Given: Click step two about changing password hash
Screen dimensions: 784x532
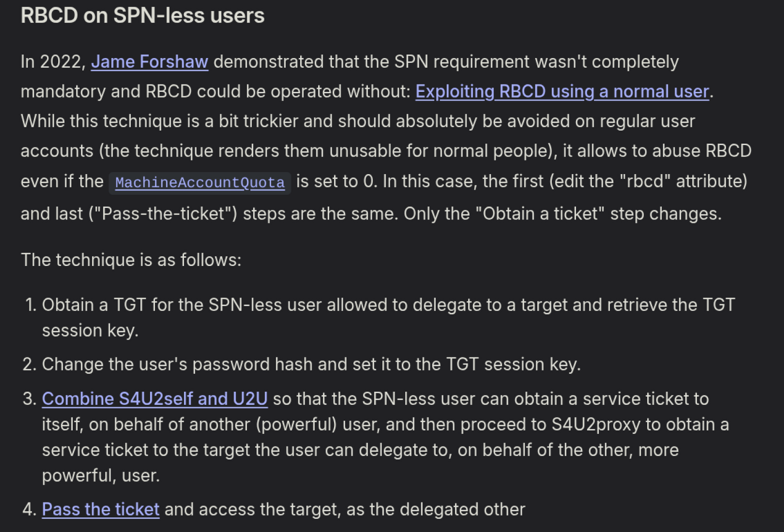Looking at the screenshot, I should (311, 364).
